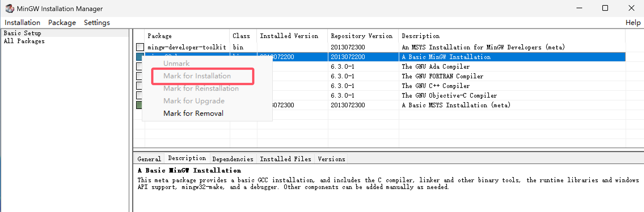Select All Packages in the left pane
Viewport: 644px width, 212px height.
24,41
